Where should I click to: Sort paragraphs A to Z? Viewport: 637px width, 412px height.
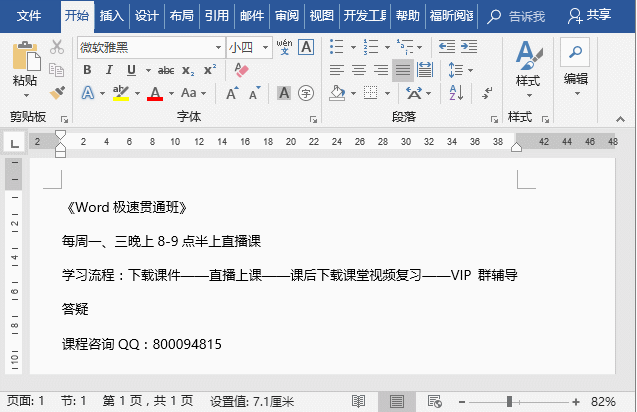(457, 93)
